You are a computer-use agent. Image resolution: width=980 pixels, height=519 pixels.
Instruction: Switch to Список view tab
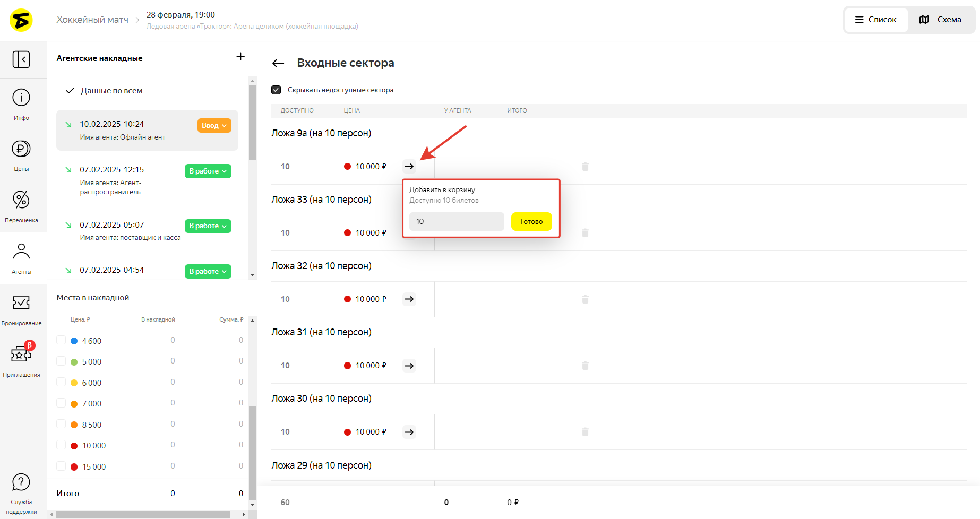(x=876, y=20)
